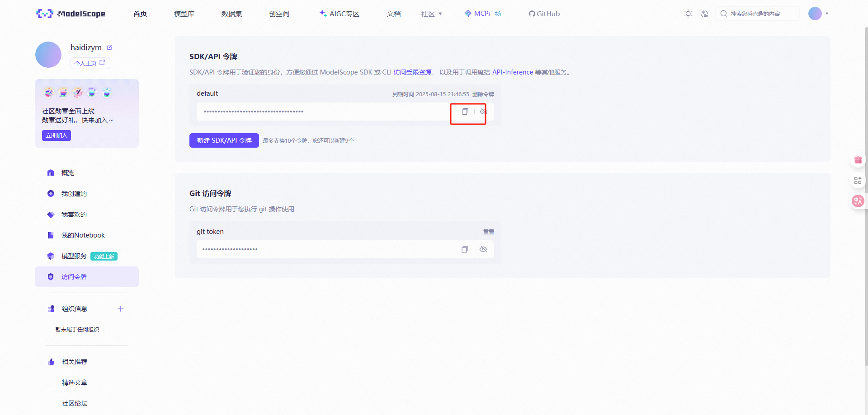The height and width of the screenshot is (415, 868).
Task: Click the haidizym profile avatar
Action: [x=48, y=55]
